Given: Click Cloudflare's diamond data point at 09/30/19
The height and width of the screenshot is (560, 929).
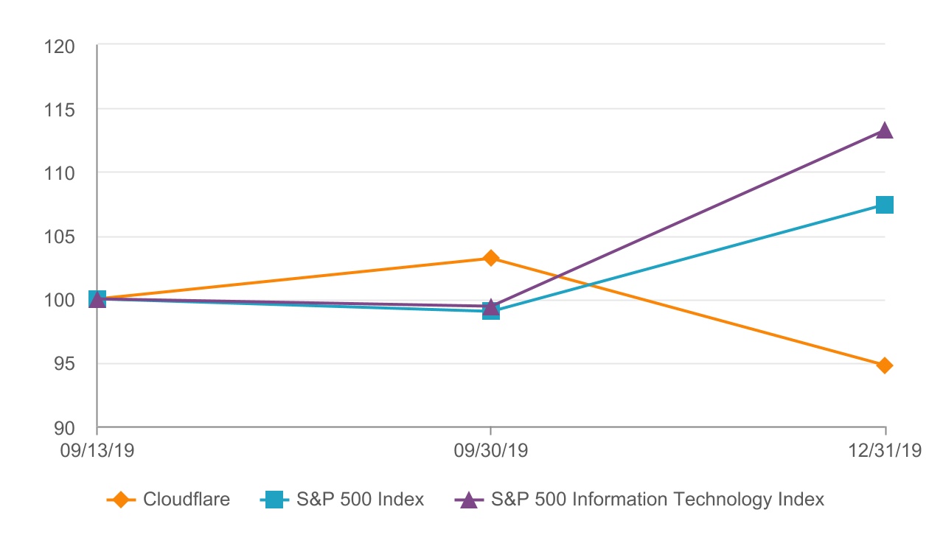Looking at the screenshot, I should tap(491, 258).
